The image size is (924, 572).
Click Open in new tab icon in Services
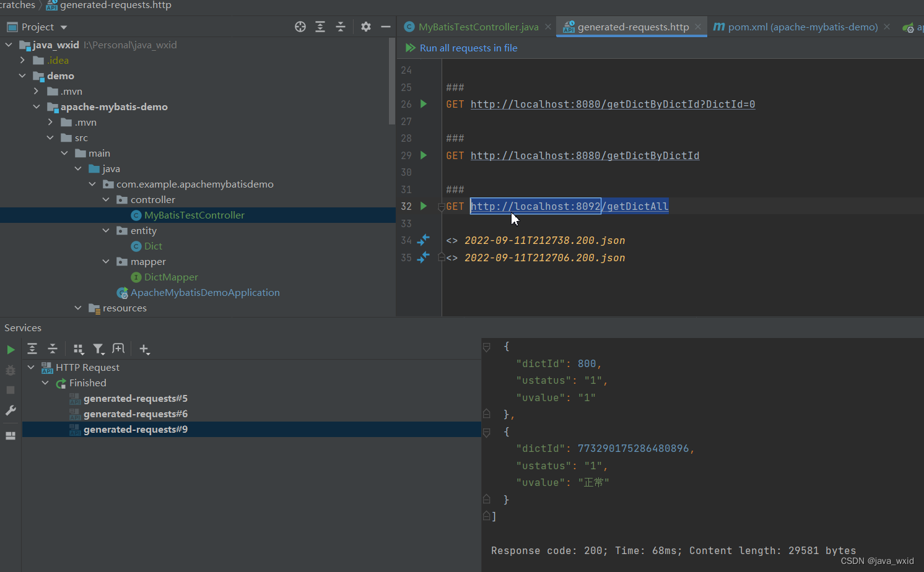coord(118,349)
